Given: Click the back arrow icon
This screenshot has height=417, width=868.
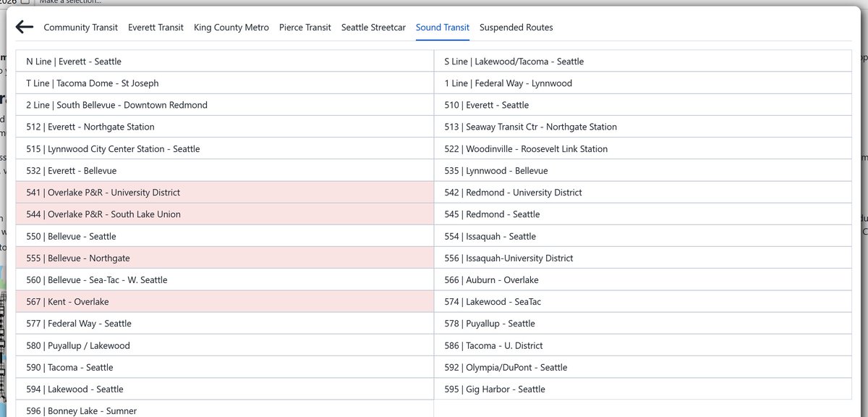Looking at the screenshot, I should pyautogui.click(x=25, y=28).
